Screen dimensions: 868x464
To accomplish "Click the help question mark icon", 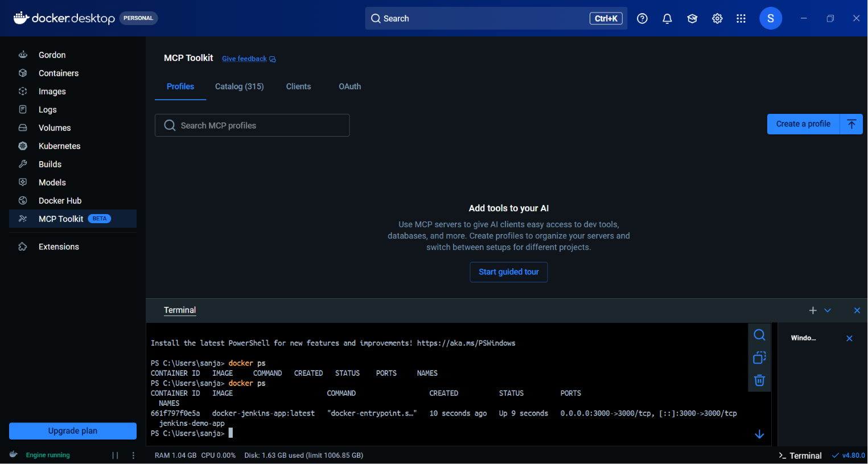I will click(x=642, y=19).
